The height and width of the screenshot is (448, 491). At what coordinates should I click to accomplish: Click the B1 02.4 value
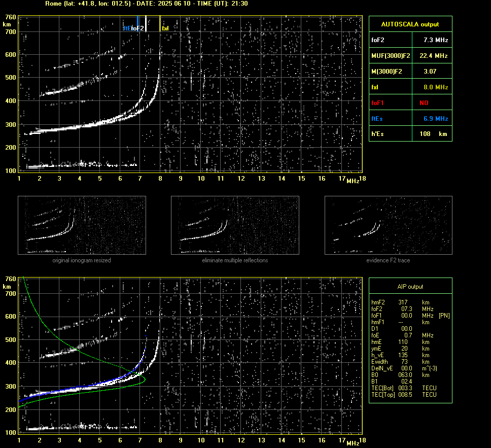[406, 381]
